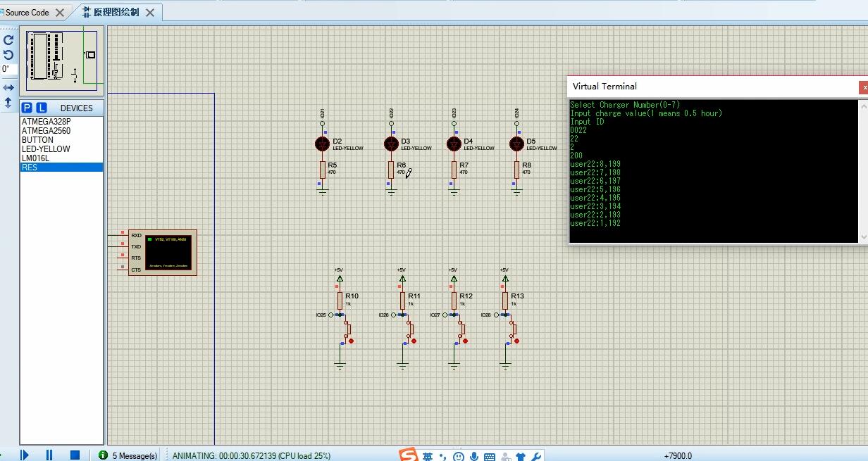Toggle the 英 language mode in IME bar

[428, 457]
